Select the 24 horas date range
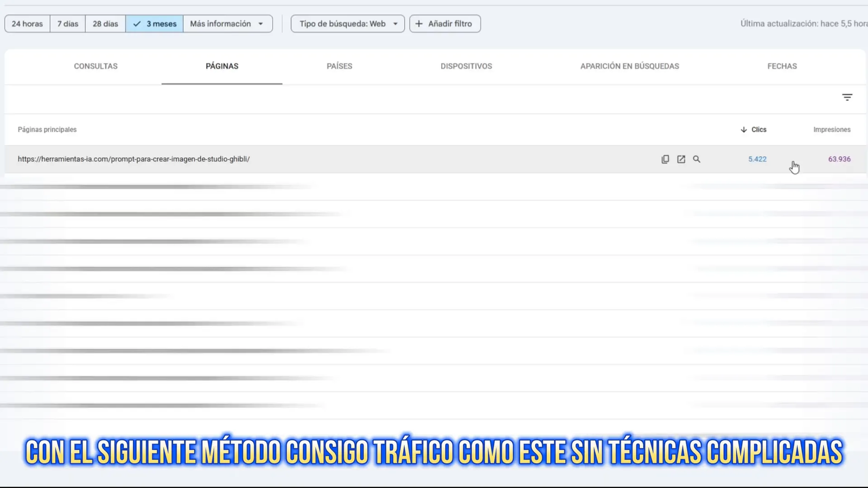Image resolution: width=868 pixels, height=488 pixels. click(x=27, y=24)
